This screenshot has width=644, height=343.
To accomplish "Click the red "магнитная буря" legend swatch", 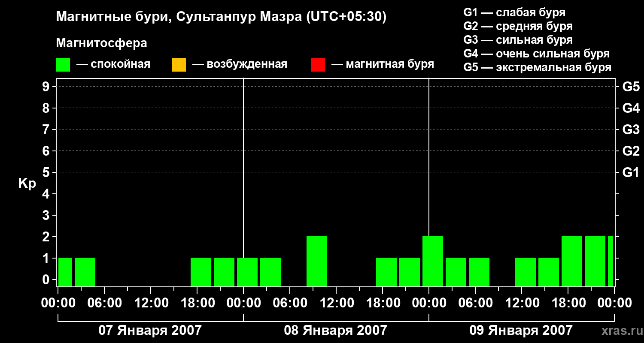I will pos(318,65).
